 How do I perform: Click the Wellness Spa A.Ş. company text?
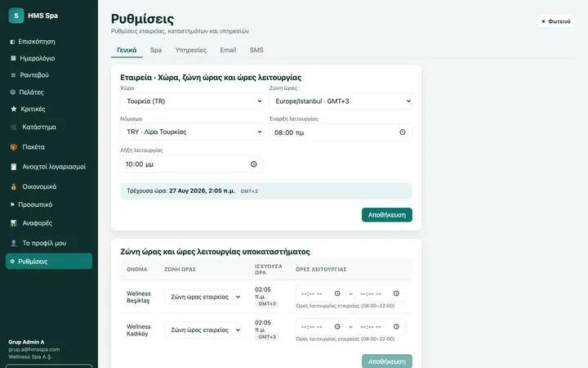(x=30, y=357)
